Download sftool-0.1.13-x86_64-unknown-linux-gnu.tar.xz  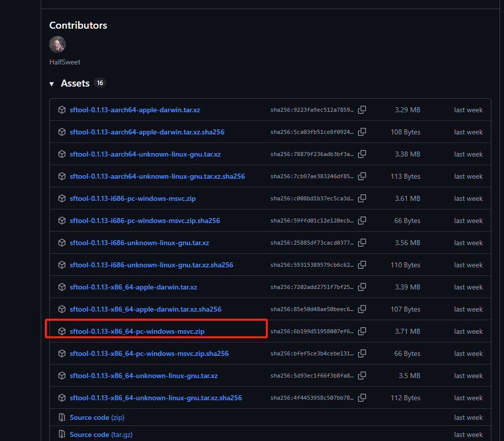click(143, 376)
